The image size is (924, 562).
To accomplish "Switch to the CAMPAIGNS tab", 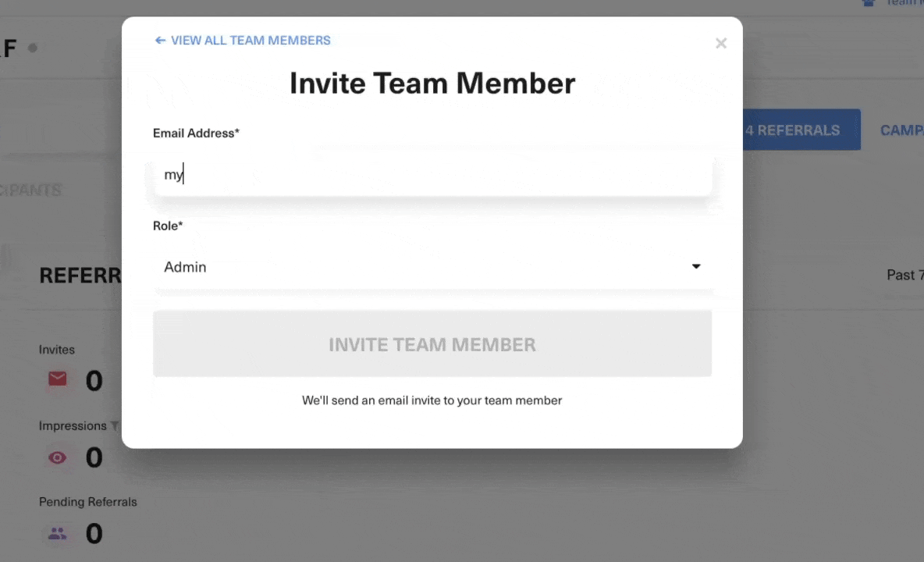I will point(902,130).
